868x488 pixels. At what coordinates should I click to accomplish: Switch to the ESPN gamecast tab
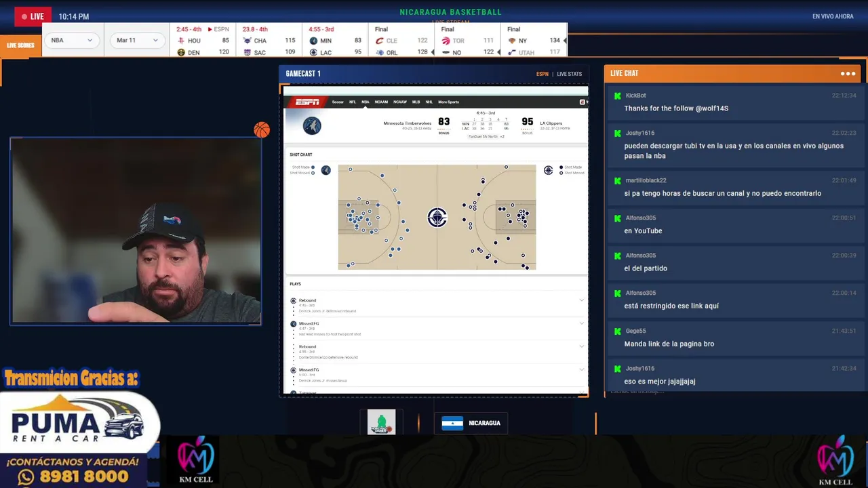pos(542,74)
